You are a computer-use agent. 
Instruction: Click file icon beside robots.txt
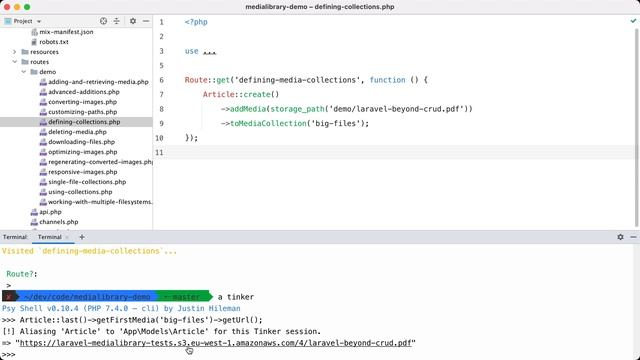(34, 42)
